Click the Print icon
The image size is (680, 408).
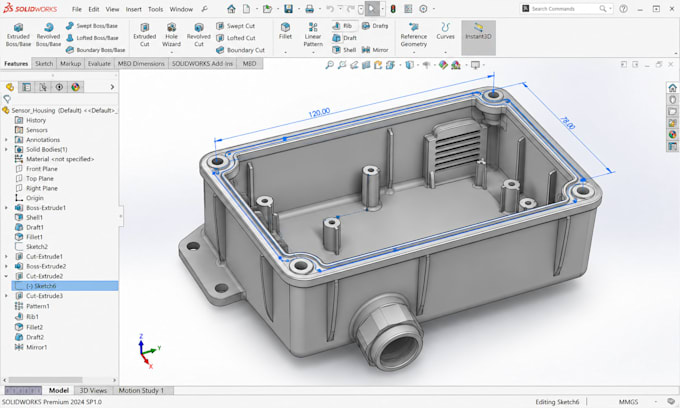point(310,9)
